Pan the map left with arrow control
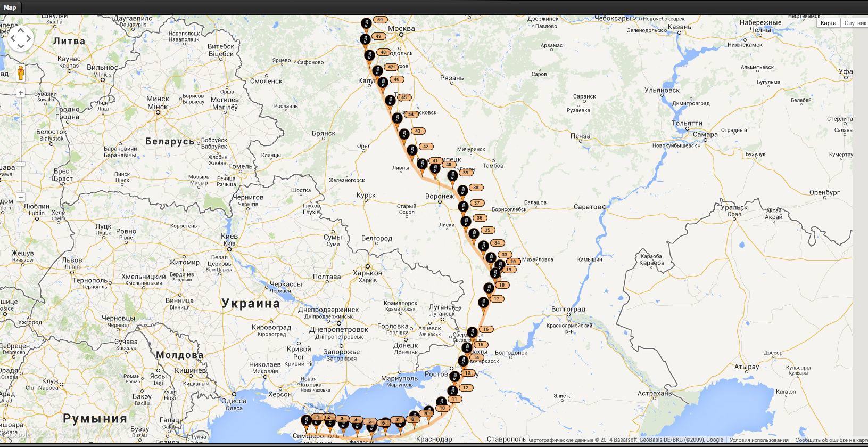This screenshot has height=447, width=868. point(13,38)
